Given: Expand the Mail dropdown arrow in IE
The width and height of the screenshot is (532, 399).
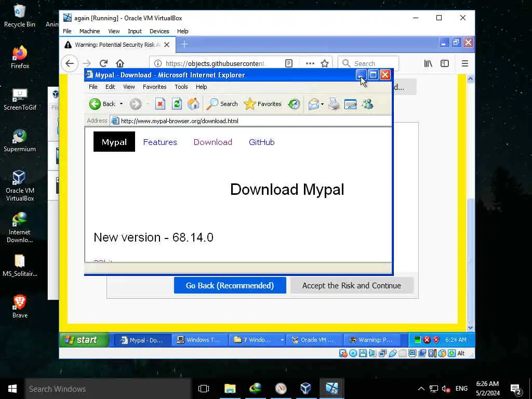Looking at the screenshot, I should coord(322,104).
